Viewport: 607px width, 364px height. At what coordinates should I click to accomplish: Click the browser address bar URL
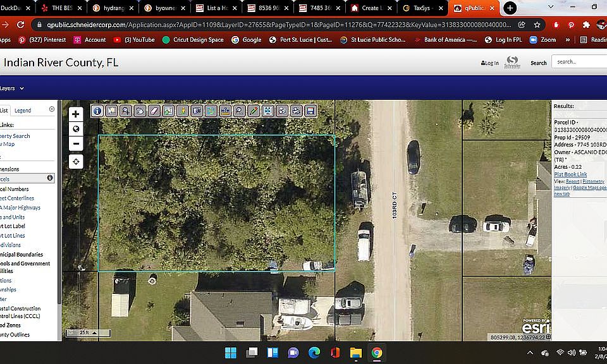(x=279, y=25)
